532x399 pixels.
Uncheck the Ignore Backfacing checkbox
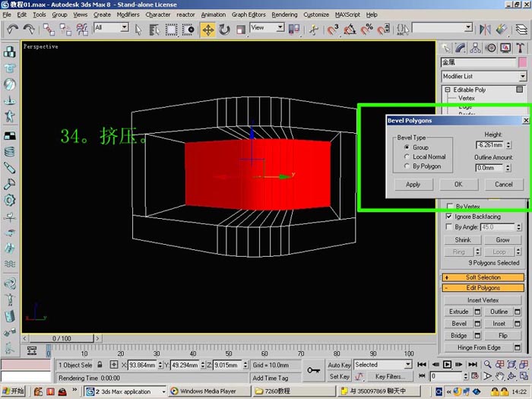click(x=449, y=217)
